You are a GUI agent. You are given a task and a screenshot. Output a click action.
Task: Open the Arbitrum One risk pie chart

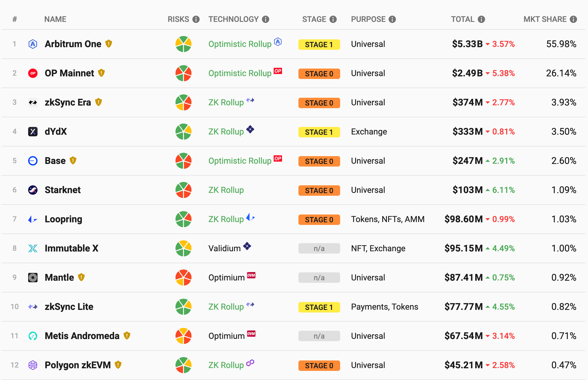click(183, 44)
